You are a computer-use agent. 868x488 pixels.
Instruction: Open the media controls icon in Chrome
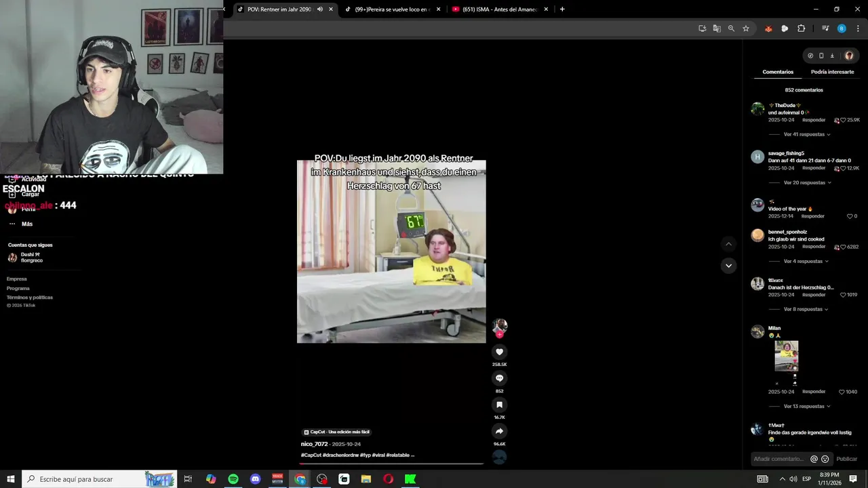point(825,28)
